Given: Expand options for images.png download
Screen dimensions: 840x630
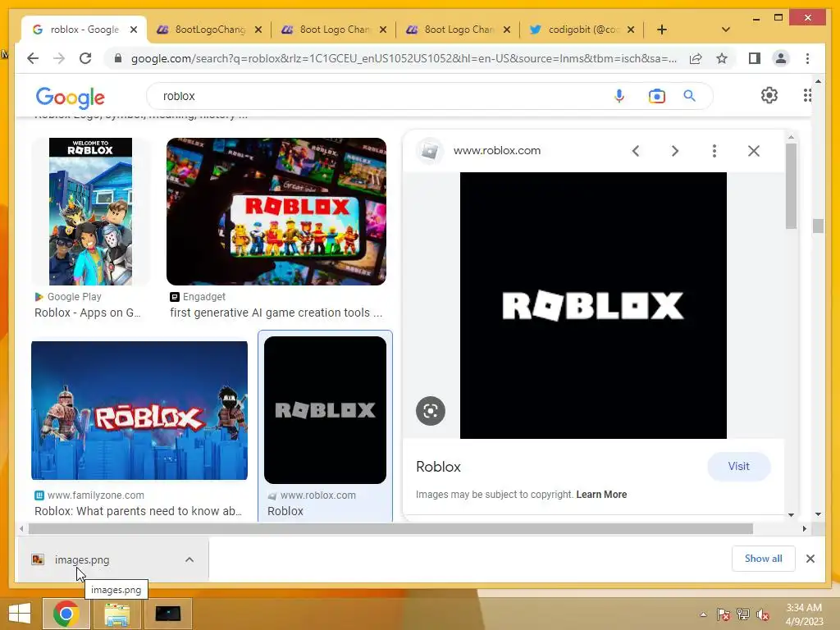Looking at the screenshot, I should (189, 559).
